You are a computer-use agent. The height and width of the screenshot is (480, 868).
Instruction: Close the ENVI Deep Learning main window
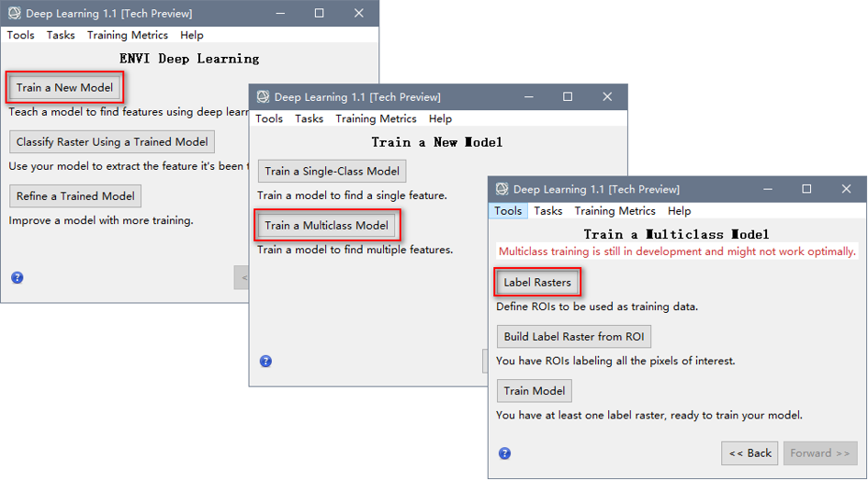click(x=359, y=13)
